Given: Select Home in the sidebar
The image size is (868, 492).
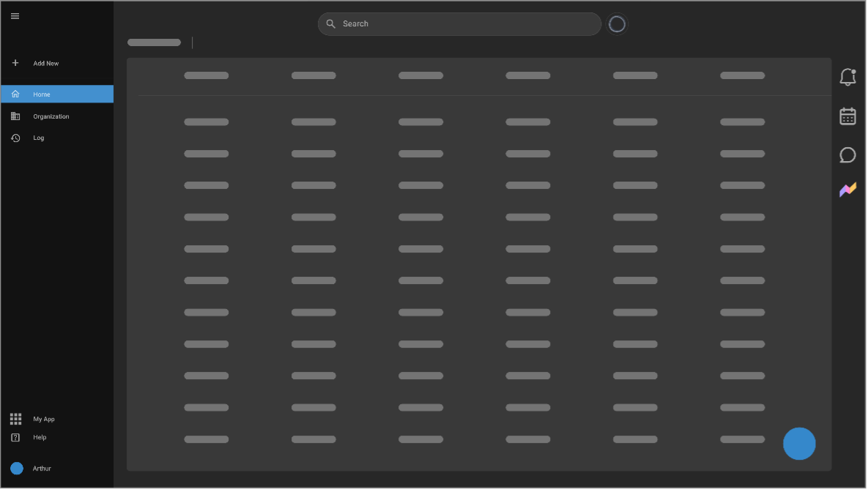Looking at the screenshot, I should 42,94.
